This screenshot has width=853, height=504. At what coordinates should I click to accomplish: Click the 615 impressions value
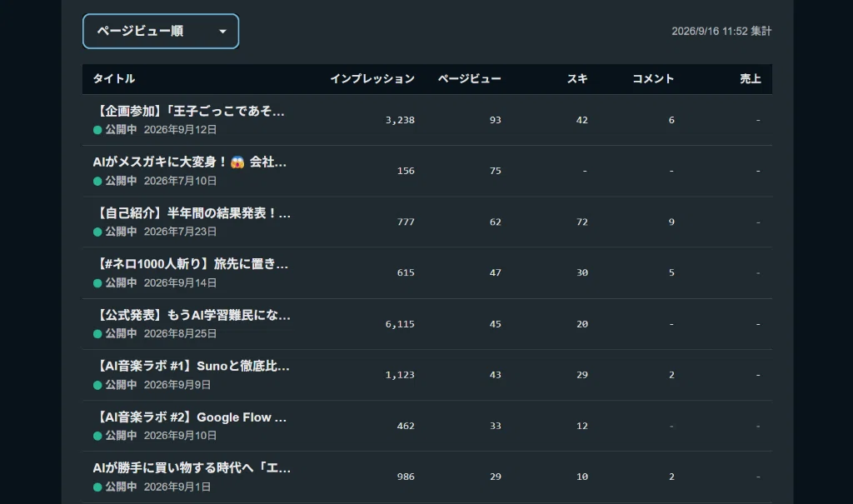tap(406, 272)
